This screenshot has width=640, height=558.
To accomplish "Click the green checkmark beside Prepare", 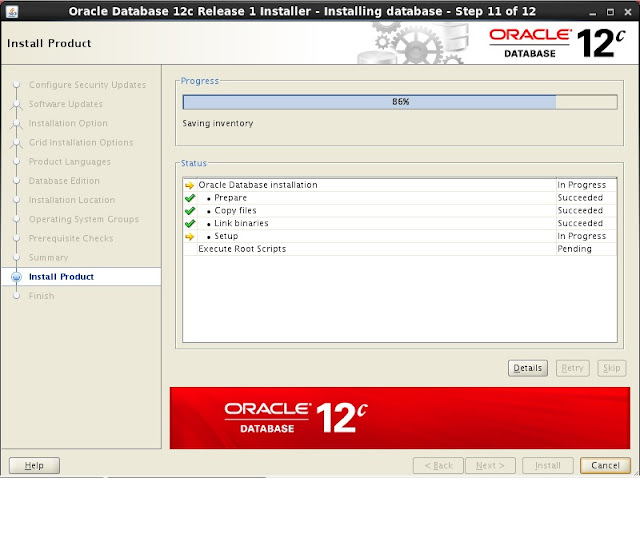I will (x=190, y=198).
